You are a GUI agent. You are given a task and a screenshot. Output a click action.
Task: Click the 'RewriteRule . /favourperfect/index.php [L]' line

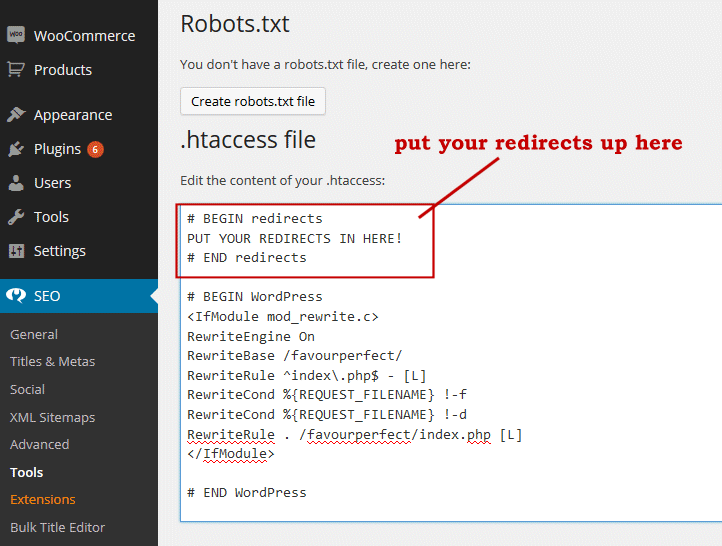(355, 435)
